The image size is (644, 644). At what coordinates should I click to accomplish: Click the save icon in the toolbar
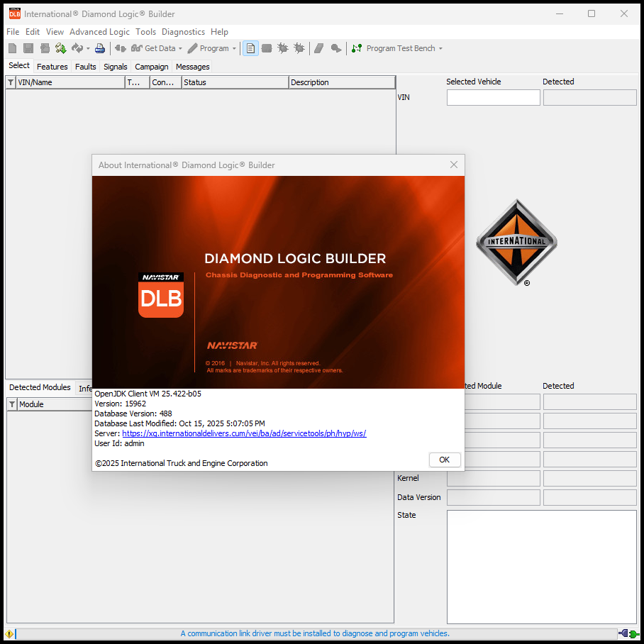coord(28,48)
